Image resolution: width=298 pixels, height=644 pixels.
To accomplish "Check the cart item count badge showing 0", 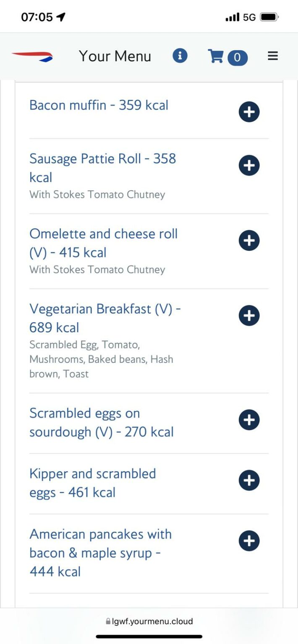I will tap(238, 58).
